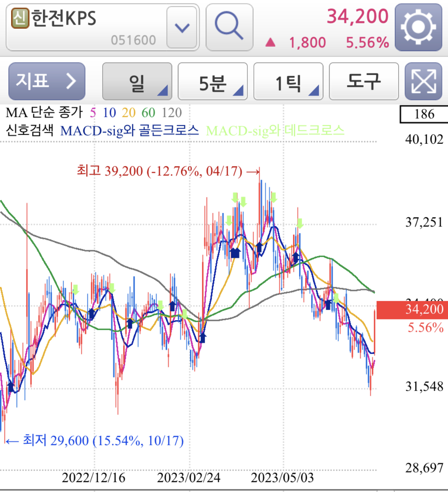
Task: Click axis value 37,251
Action: [x=424, y=222]
